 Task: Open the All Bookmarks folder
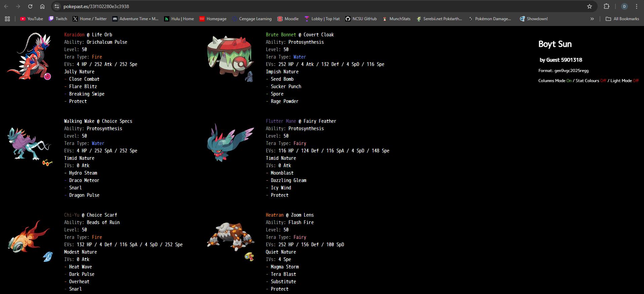(622, 19)
